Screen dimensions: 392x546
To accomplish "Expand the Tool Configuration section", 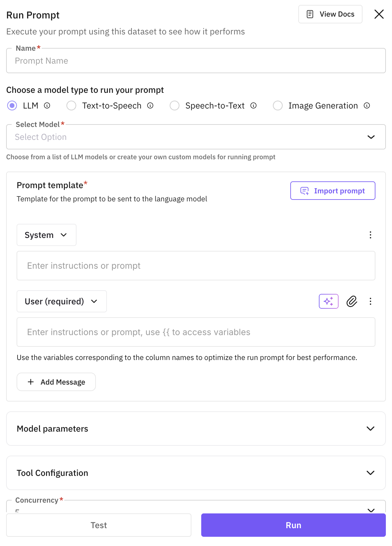I will coord(196,473).
